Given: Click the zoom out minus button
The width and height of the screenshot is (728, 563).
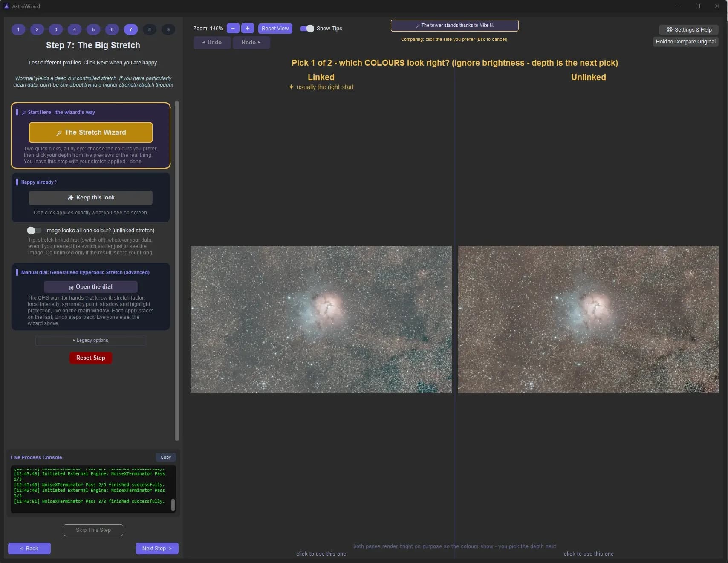Looking at the screenshot, I should tap(233, 28).
